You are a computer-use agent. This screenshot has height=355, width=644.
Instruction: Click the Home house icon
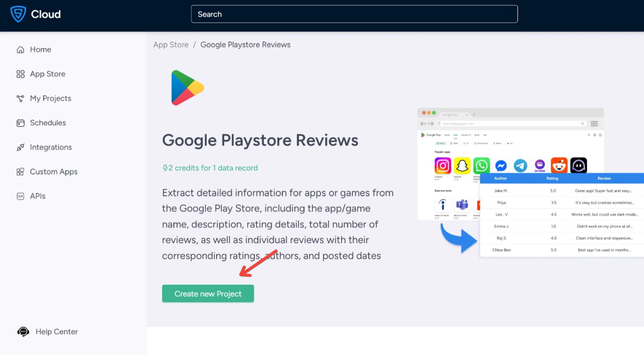(20, 50)
